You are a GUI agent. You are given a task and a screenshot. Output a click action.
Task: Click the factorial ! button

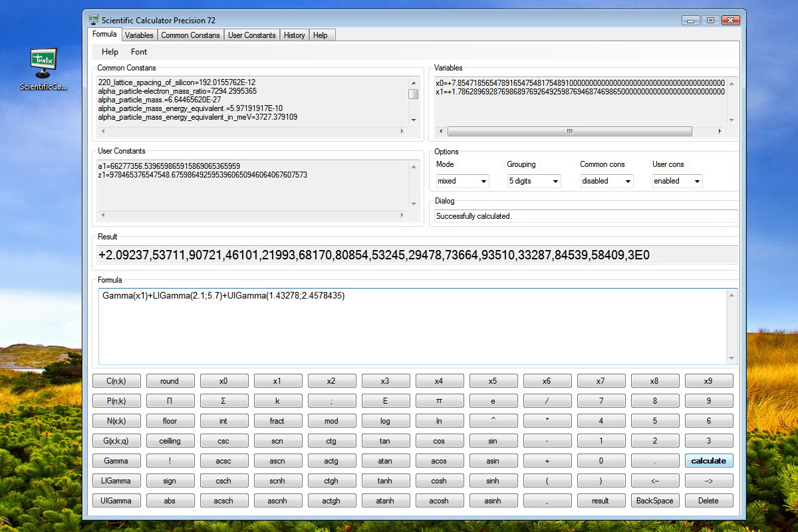pyautogui.click(x=170, y=461)
